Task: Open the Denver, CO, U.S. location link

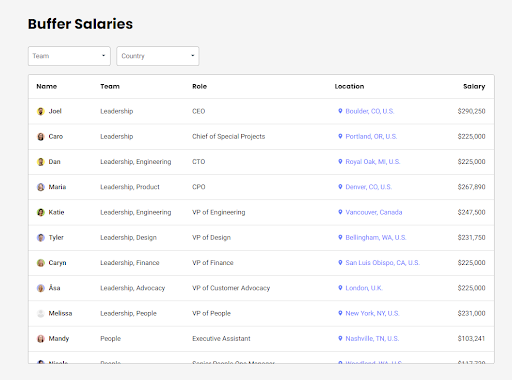Action: [369, 187]
